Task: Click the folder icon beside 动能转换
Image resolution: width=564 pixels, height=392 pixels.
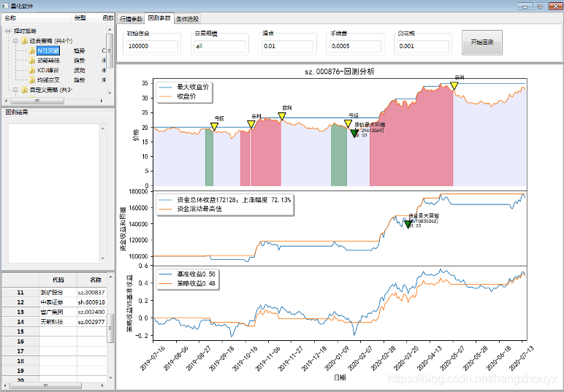Action: [32, 61]
